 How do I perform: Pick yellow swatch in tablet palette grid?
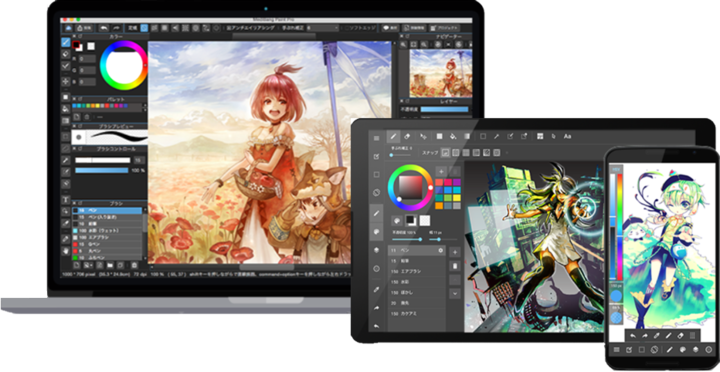456,198
